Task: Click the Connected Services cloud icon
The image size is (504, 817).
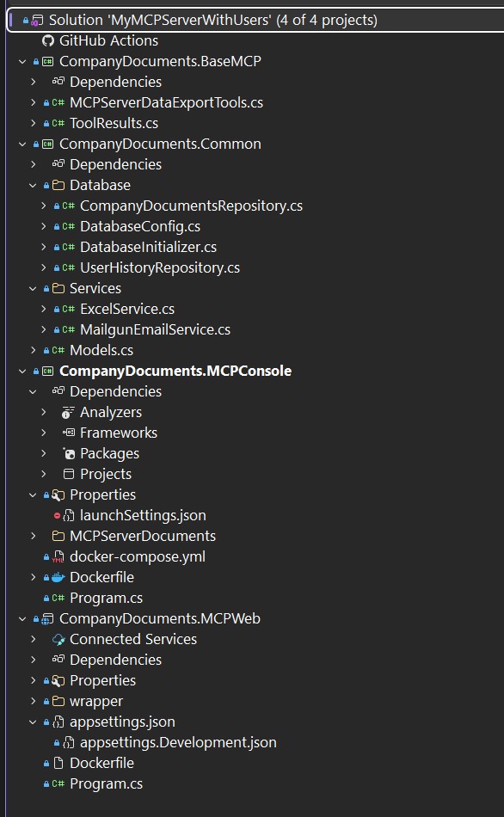Action: 58,639
